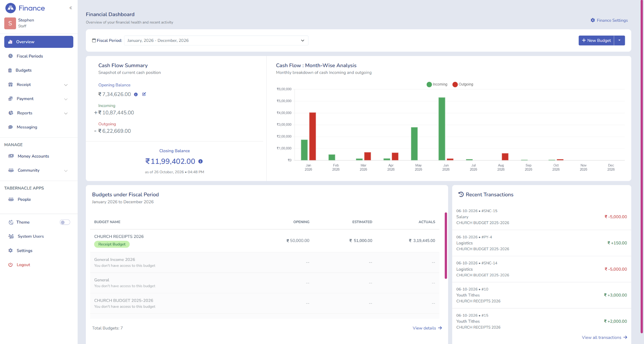Screen dimensions: 644x344
Task: Open the user avatar for Stephen
Action: tap(10, 23)
